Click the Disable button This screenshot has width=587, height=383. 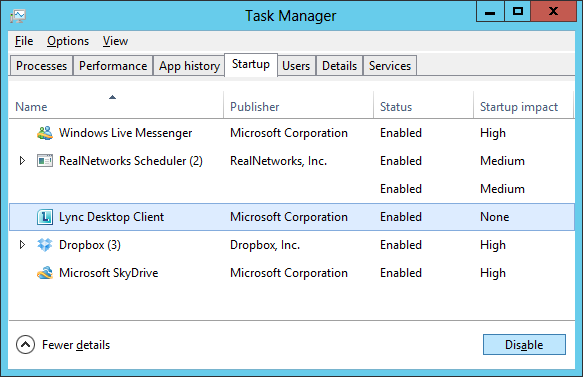point(524,344)
